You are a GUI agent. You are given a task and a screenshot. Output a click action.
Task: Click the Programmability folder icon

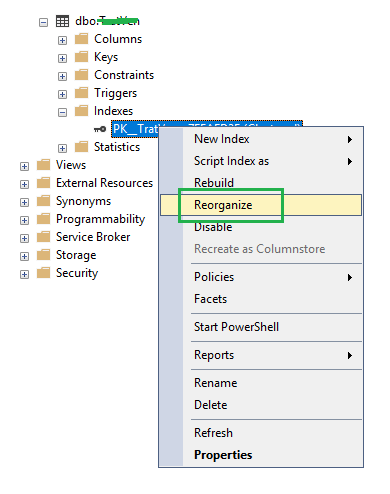point(43,219)
